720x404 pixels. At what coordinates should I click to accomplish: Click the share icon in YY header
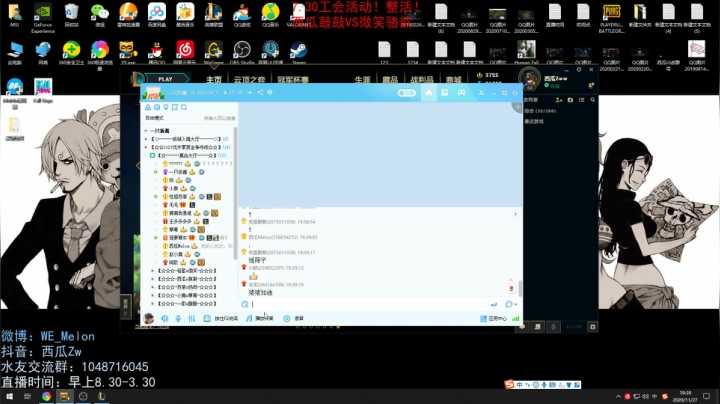tap(260, 92)
